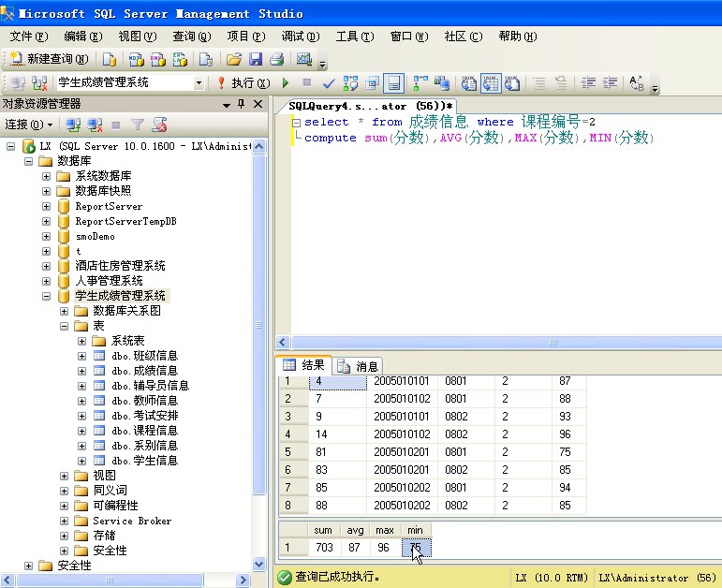The width and height of the screenshot is (722, 588).
Task: Click Comment out selected lines icon
Action: [539, 83]
